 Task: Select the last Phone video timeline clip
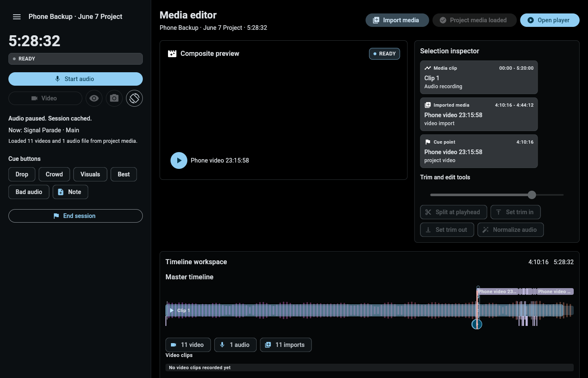pyautogui.click(x=555, y=291)
